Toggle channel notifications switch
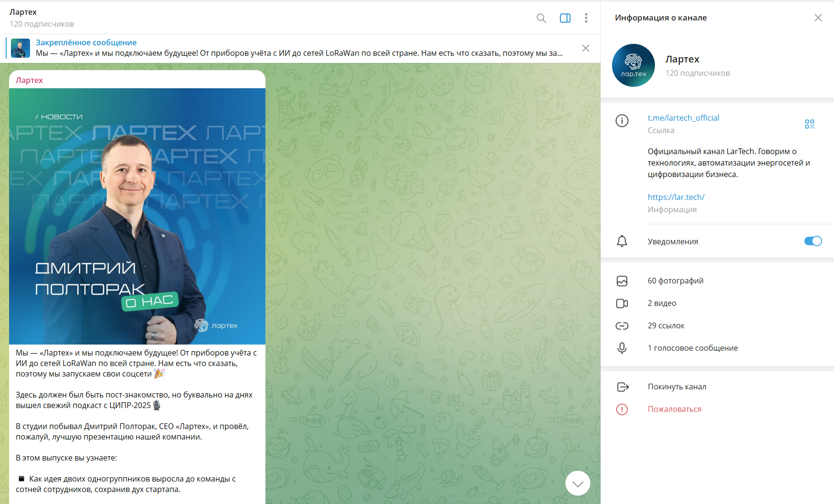Image resolution: width=834 pixels, height=504 pixels. [813, 241]
